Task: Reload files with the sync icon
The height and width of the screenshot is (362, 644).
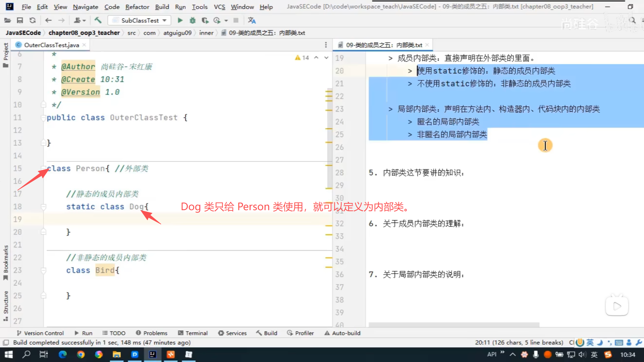Action: pyautogui.click(x=33, y=20)
